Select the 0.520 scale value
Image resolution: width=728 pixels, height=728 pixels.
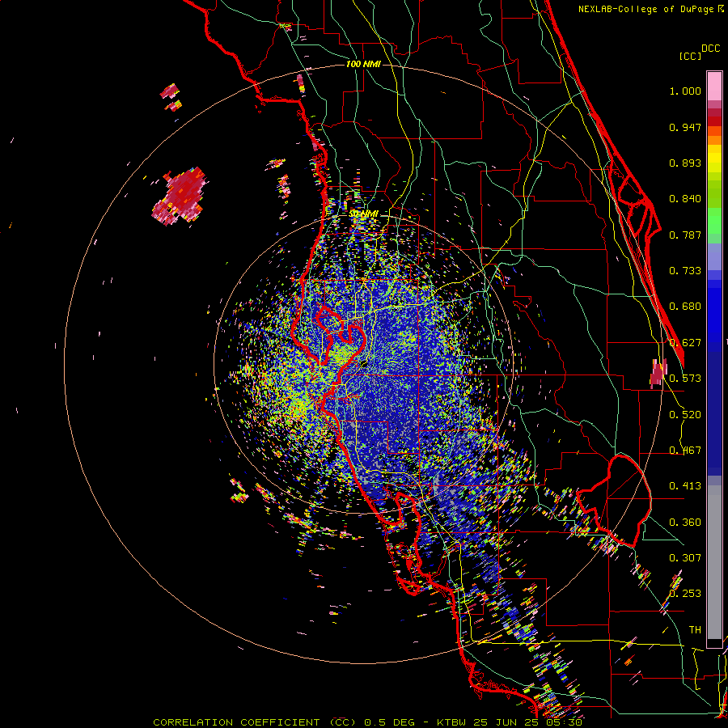coord(685,415)
